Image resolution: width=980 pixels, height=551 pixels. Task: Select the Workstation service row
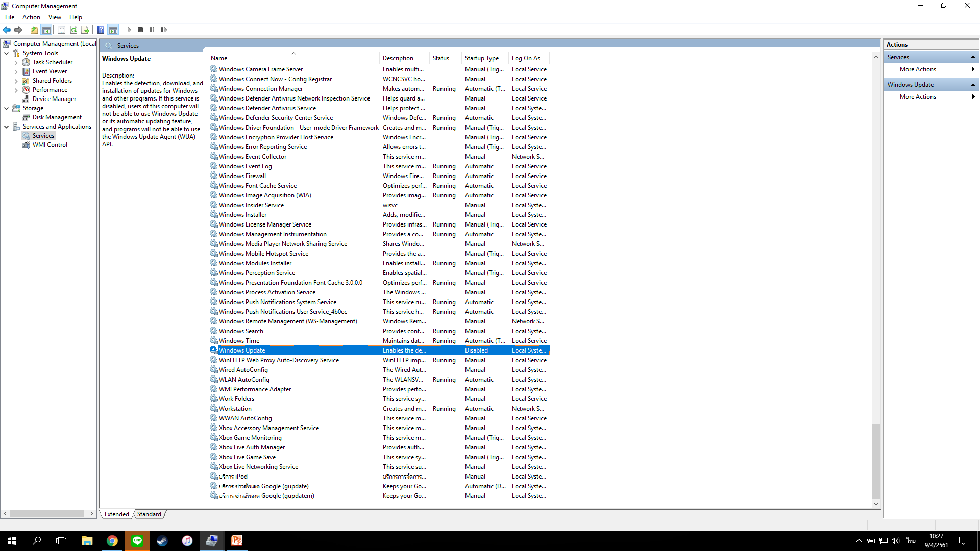pyautogui.click(x=379, y=409)
